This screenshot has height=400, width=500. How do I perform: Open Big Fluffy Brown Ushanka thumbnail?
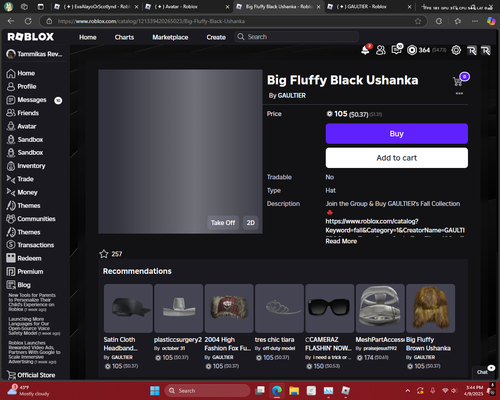[431, 308]
